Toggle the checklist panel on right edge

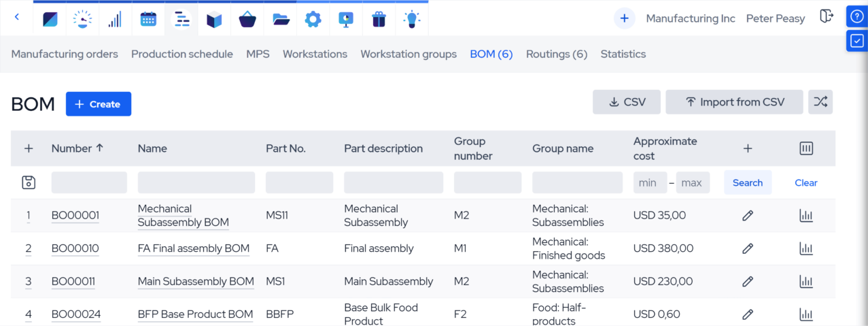pyautogui.click(x=856, y=41)
